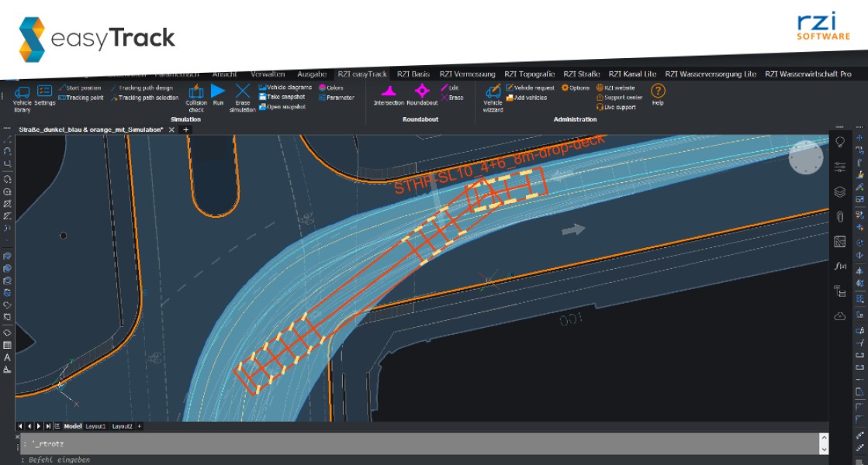868x465 pixels.
Task: Close the Straße_dunkel_blau drawing tab
Action: 171,129
